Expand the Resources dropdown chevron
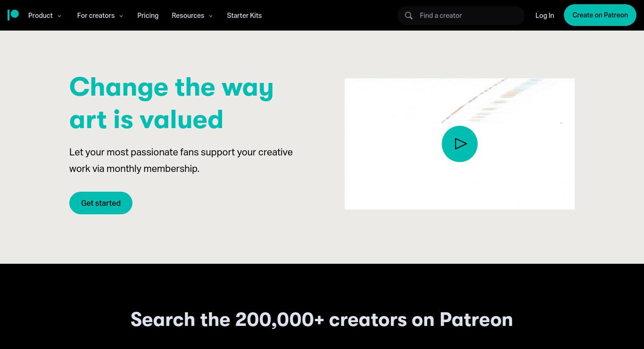644x349 pixels. tap(211, 16)
